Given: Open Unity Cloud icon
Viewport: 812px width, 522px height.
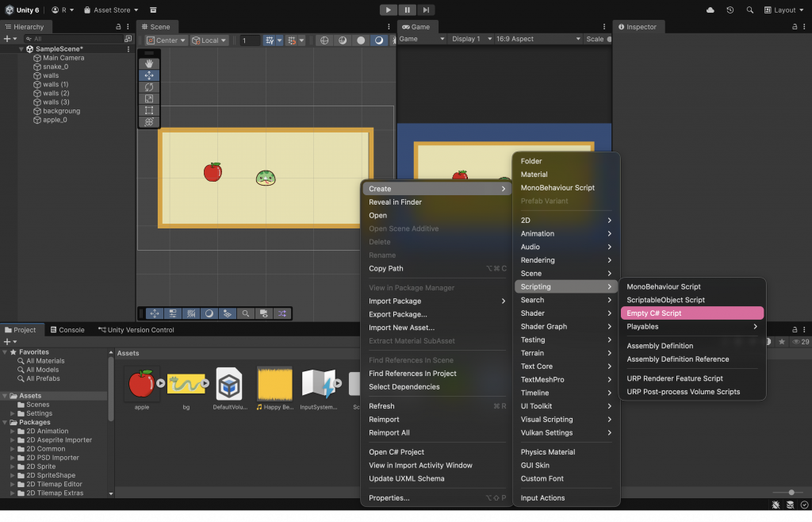Looking at the screenshot, I should click(x=710, y=10).
